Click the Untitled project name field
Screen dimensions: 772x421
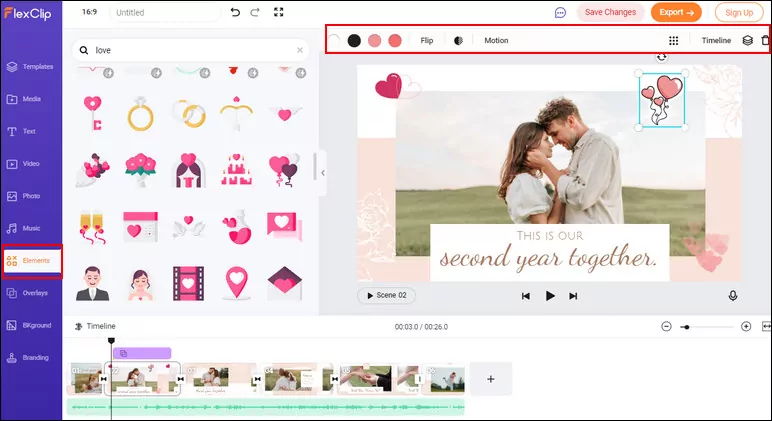(x=165, y=12)
